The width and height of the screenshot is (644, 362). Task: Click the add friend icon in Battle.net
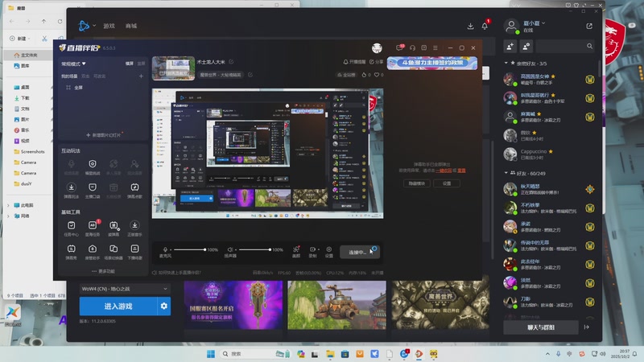tap(510, 47)
